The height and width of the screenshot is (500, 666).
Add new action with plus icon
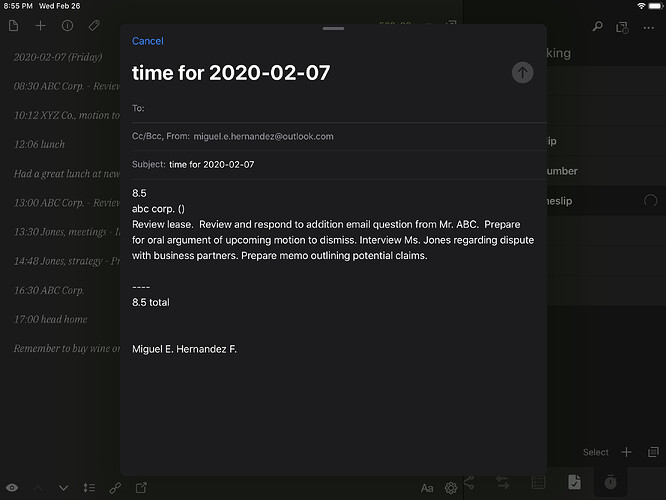pos(626,452)
